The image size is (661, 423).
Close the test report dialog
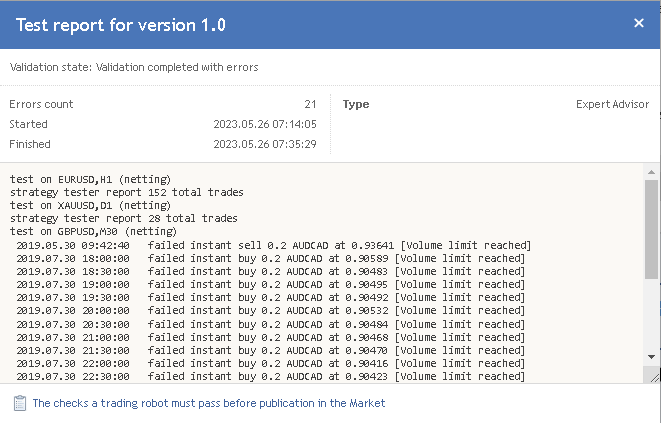[x=639, y=23]
